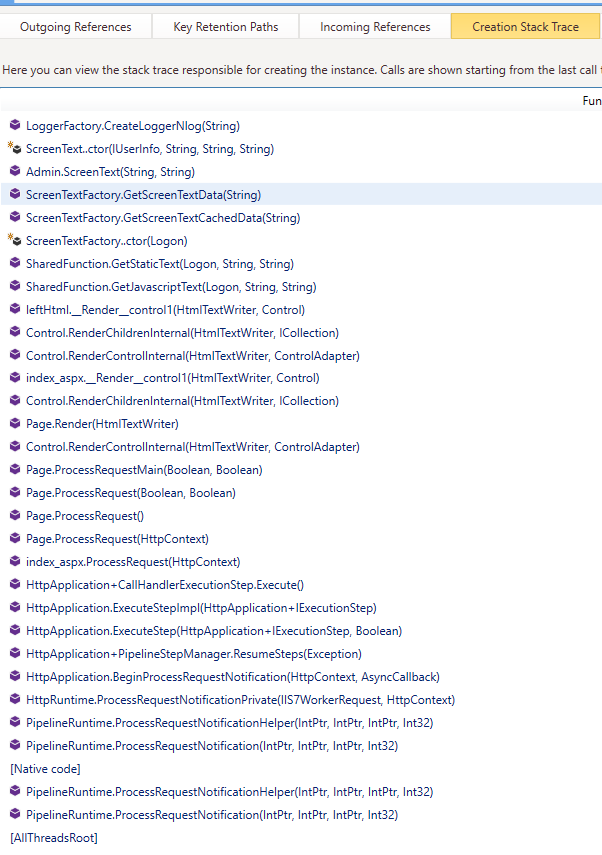Screen dimensions: 602x855
Task: Click the icon beside Page.Render(HtmlTextWriter)
Action: 15,423
